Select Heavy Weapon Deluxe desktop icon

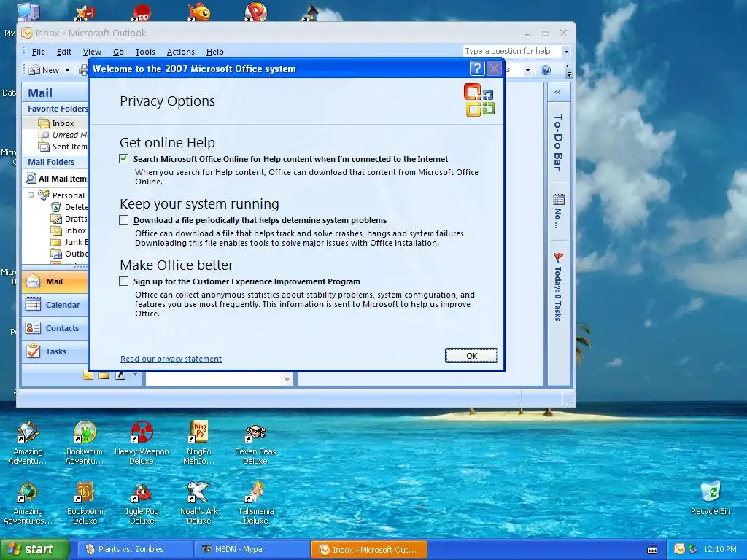point(142,443)
